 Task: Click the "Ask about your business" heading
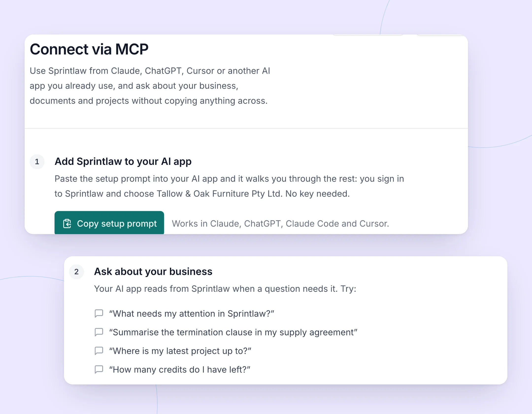coord(153,272)
